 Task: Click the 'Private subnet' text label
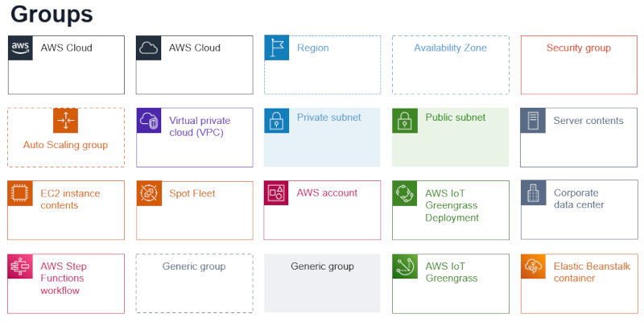click(x=329, y=118)
